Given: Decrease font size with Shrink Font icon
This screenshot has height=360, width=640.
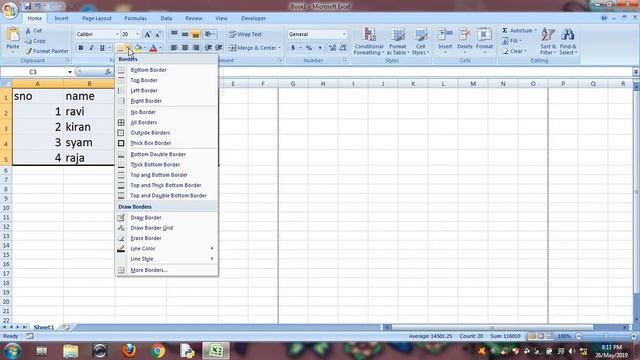Looking at the screenshot, I should (158, 34).
